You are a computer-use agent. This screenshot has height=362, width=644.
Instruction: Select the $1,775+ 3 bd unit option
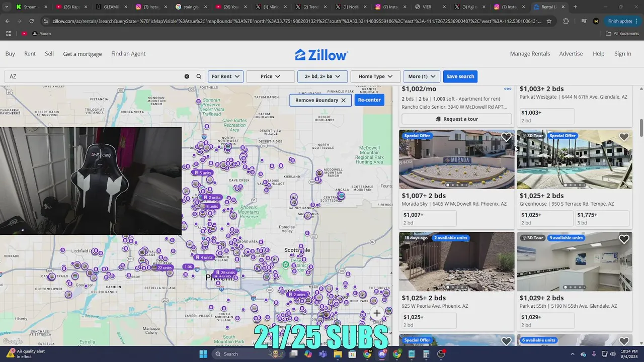point(602,218)
